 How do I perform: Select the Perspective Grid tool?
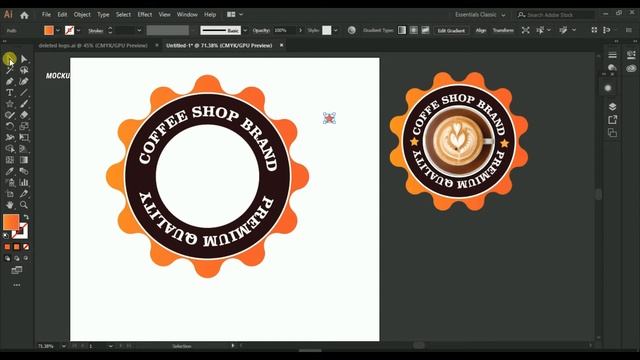tap(24, 149)
